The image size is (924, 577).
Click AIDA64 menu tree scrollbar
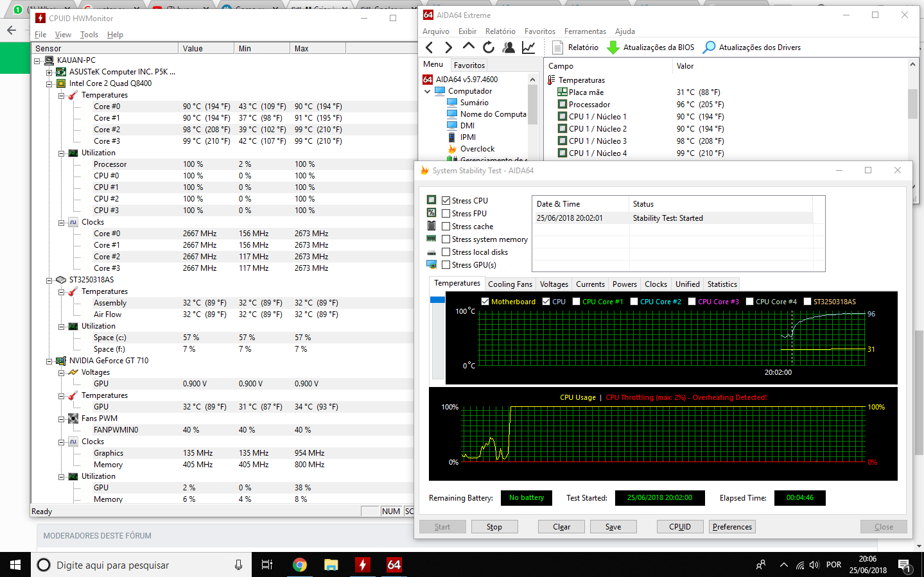coord(532,106)
